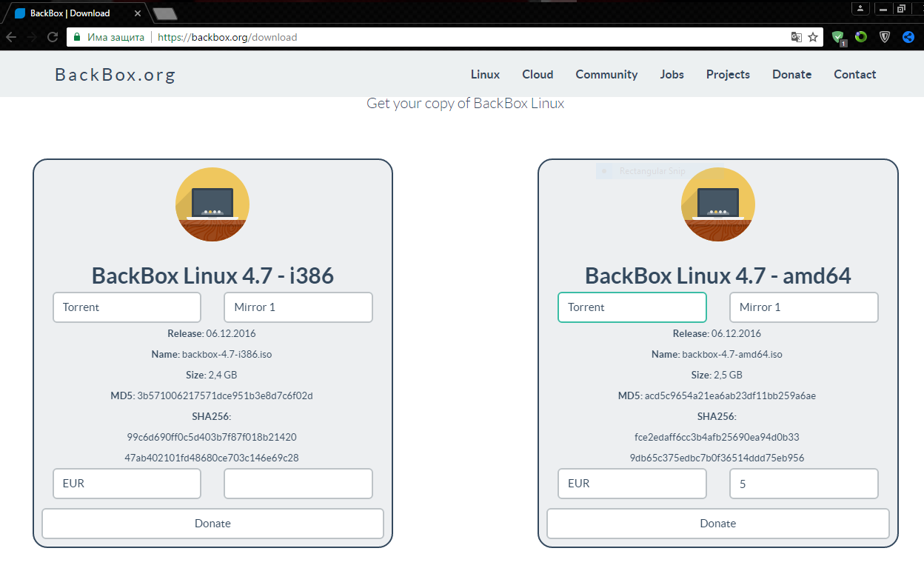
Task: Open the white shield extension icon
Action: [885, 36]
